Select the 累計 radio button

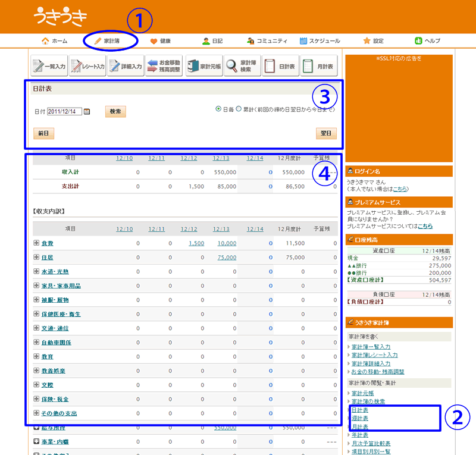point(239,109)
